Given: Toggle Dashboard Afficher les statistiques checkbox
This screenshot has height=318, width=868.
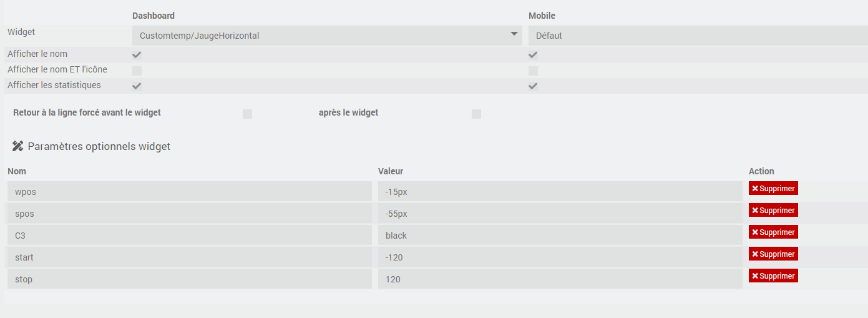Looking at the screenshot, I should (x=137, y=86).
